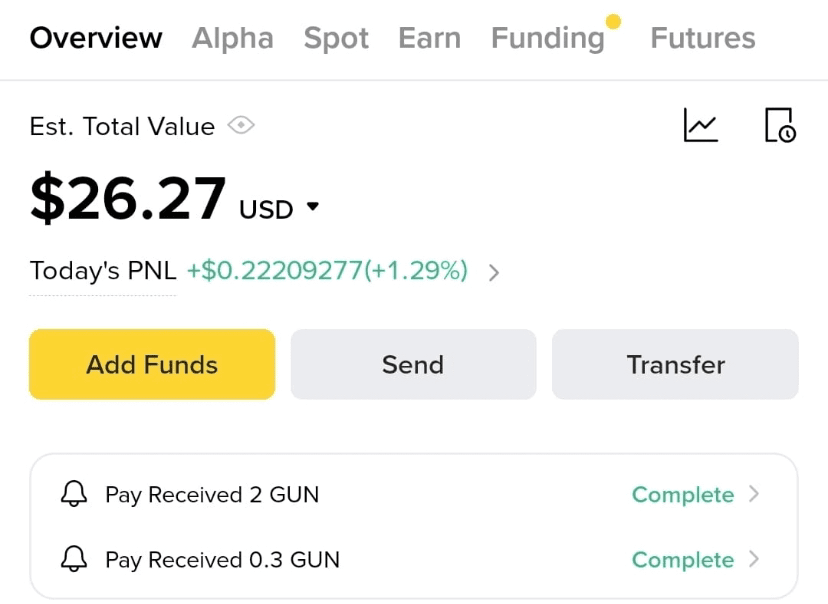Viewport: 828px width, 604px height.
Task: Select the Futures tab
Action: click(702, 39)
